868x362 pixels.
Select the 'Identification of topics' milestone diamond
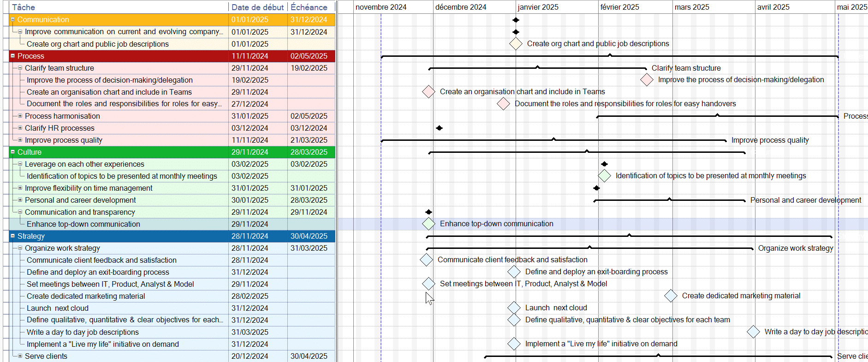604,176
